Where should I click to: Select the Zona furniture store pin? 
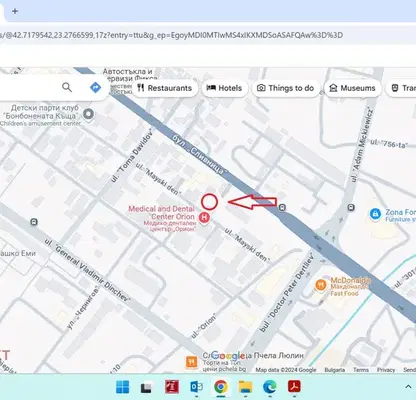(x=375, y=214)
